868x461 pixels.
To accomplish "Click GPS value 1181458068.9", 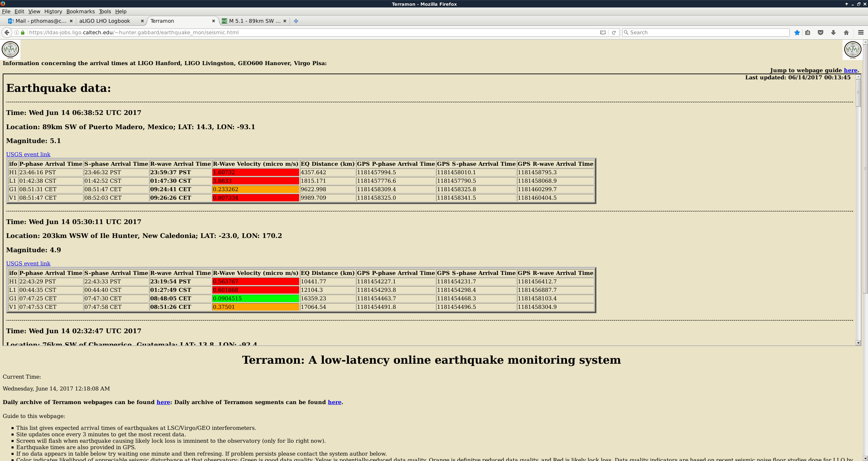I will (x=555, y=181).
